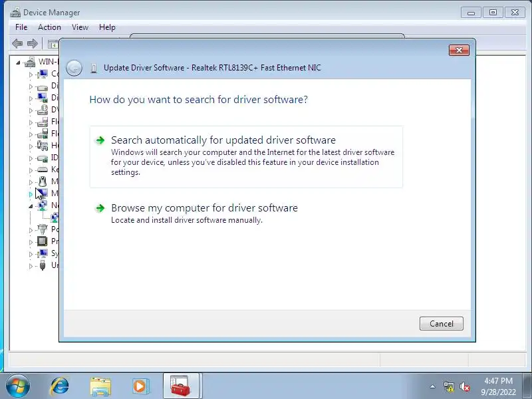Launch Windows Media Player from taskbar
Viewport: 532px width, 399px height.
(x=140, y=386)
